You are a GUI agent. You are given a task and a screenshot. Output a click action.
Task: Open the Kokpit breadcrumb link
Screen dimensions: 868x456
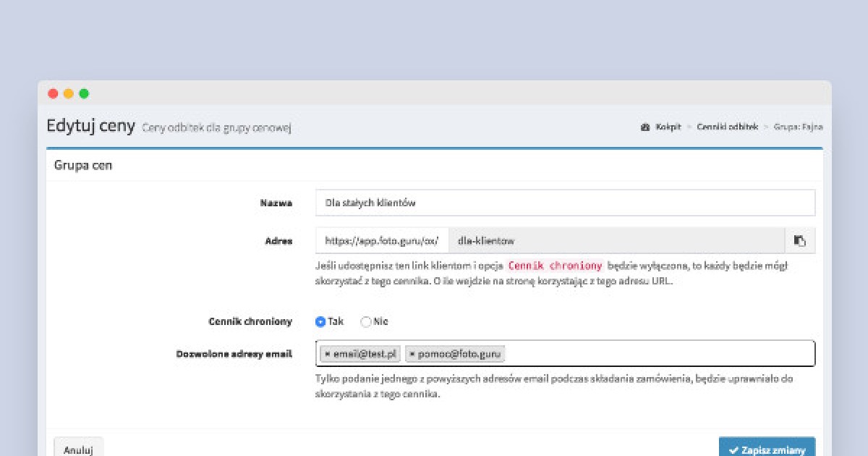pyautogui.click(x=668, y=127)
